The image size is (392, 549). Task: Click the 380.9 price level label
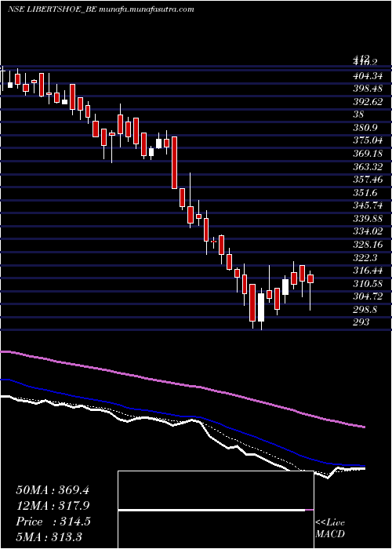coord(365,127)
